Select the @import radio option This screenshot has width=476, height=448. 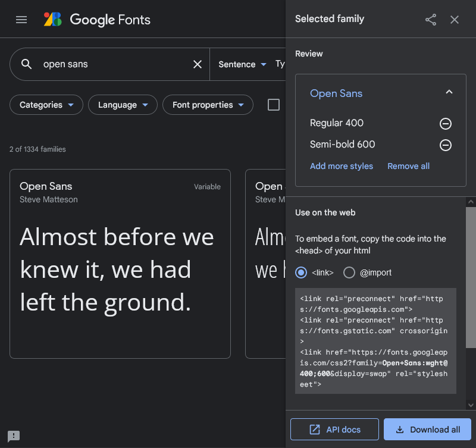[349, 272]
